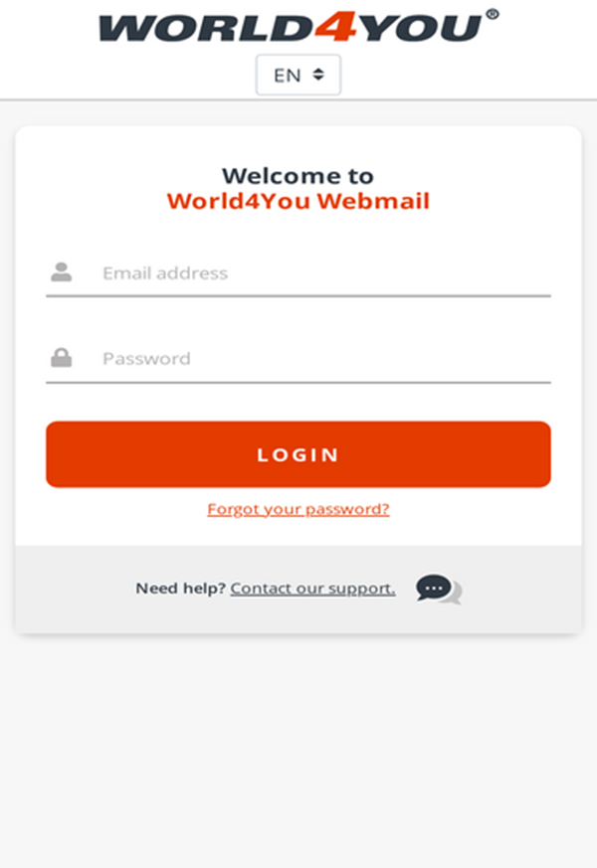This screenshot has width=597, height=868.
Task: Click the up-down arrows beside EN
Action: point(317,75)
